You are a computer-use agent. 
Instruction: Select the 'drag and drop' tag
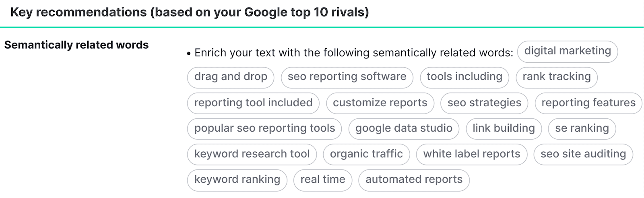[x=231, y=77]
